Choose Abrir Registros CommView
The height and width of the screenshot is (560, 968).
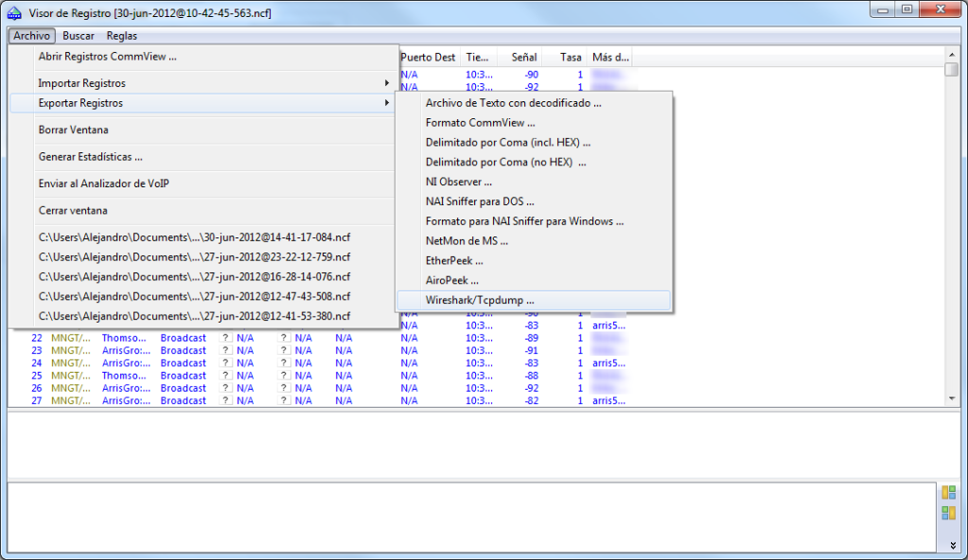(x=203, y=57)
